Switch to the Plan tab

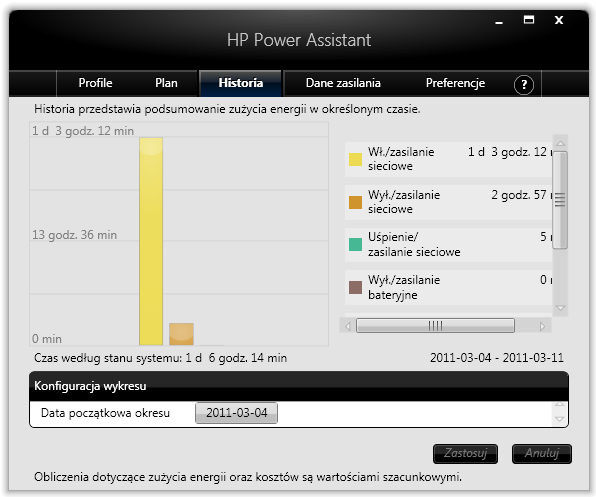166,83
